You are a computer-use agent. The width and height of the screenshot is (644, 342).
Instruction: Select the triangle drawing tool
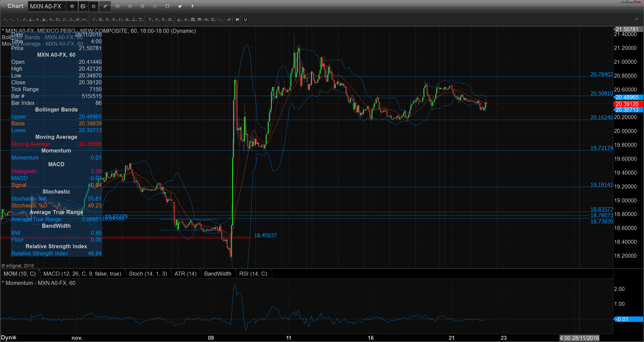point(71,20)
